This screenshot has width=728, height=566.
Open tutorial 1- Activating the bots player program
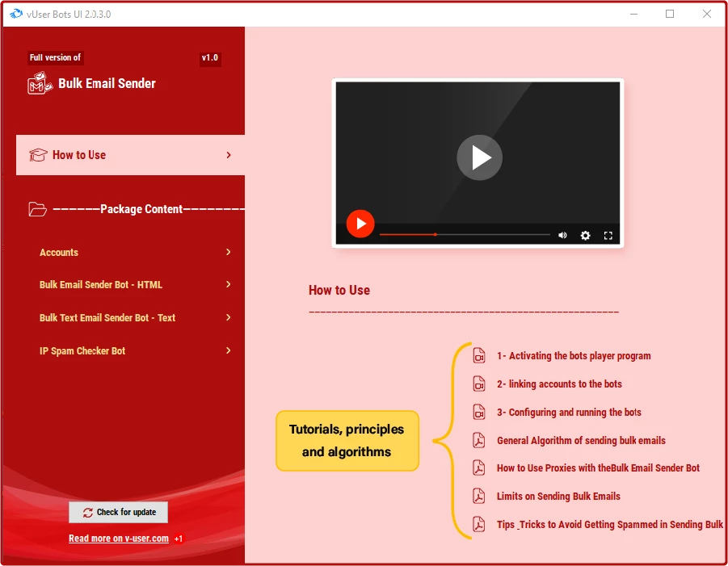(574, 356)
